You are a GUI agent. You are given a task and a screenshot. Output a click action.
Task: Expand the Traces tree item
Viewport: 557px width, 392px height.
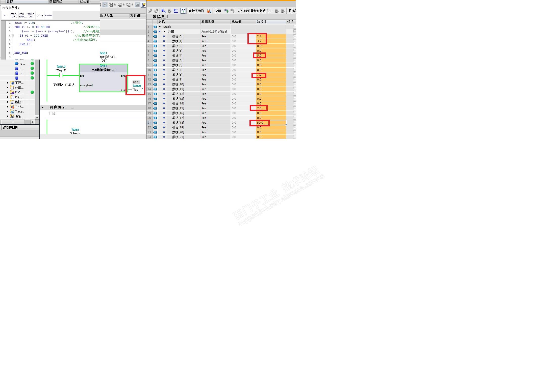point(8,111)
